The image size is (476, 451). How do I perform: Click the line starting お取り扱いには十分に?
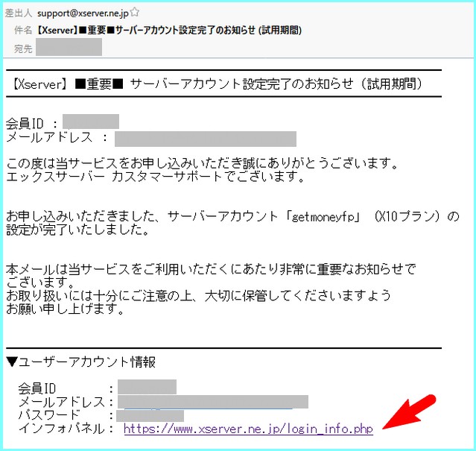(198, 296)
